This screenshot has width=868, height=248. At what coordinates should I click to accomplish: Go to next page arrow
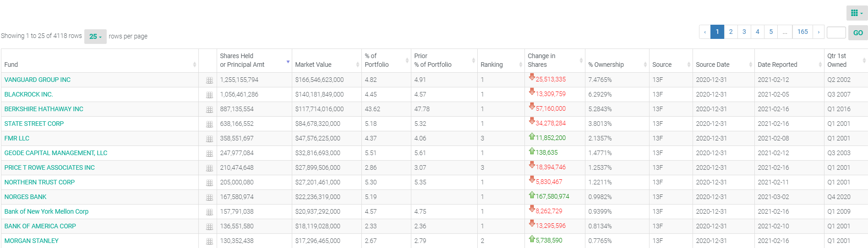tap(819, 32)
